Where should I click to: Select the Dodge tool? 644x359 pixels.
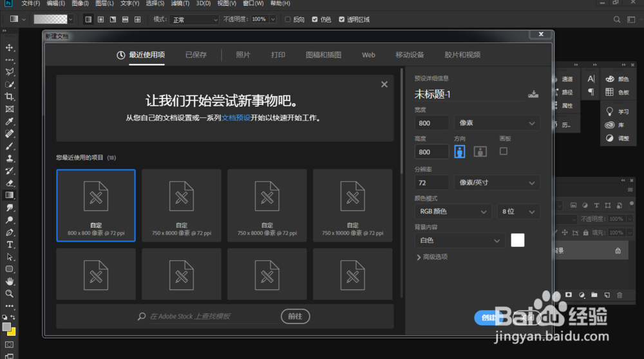(10, 220)
